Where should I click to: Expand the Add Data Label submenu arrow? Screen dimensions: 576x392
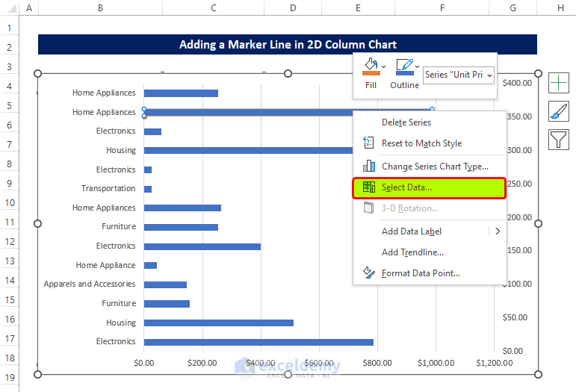pos(498,231)
